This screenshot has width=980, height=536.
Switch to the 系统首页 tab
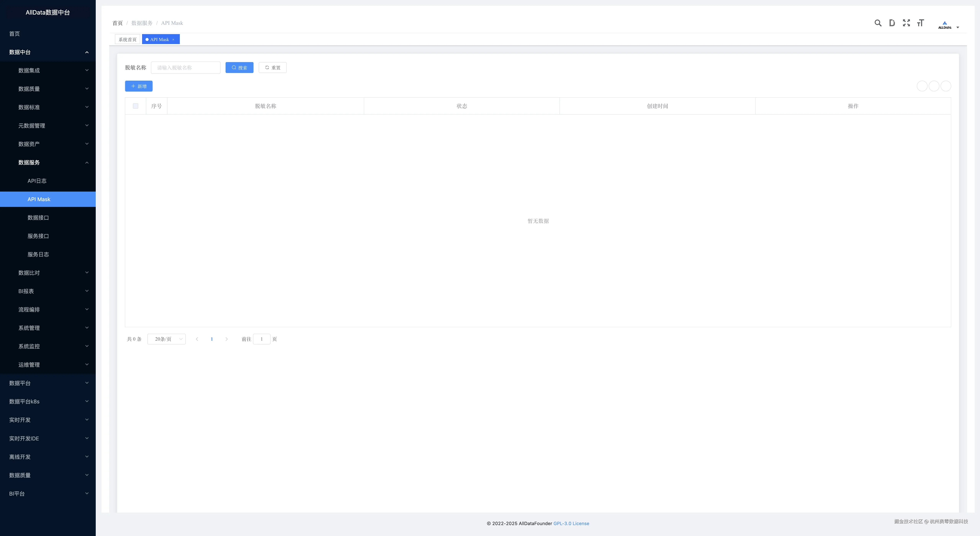point(128,40)
